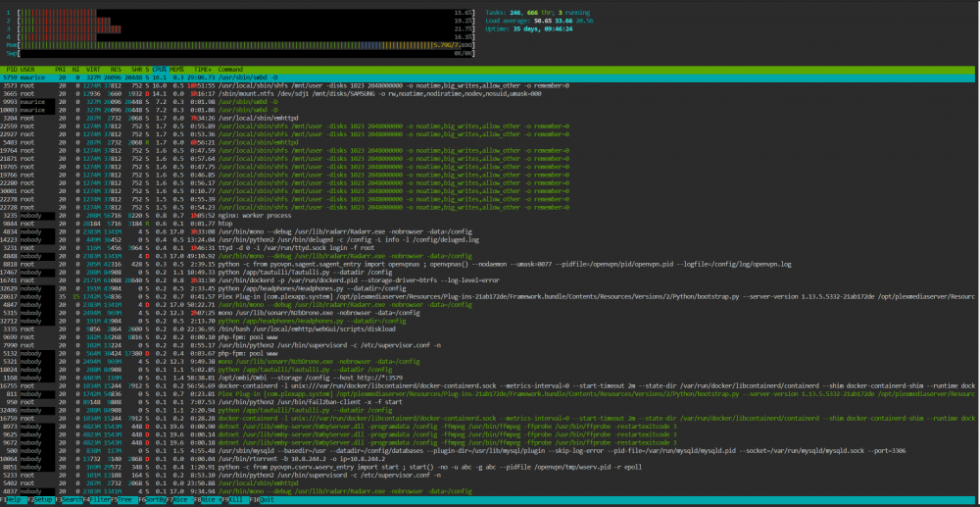The width and height of the screenshot is (980, 507).
Task: Sort by the RES column header
Action: pos(117,69)
